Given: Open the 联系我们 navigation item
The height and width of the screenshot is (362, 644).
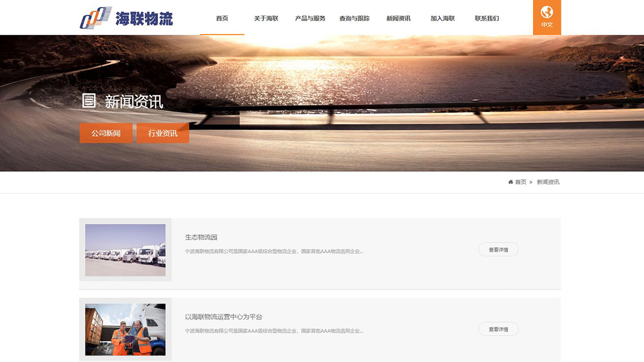Looking at the screenshot, I should [x=487, y=18].
